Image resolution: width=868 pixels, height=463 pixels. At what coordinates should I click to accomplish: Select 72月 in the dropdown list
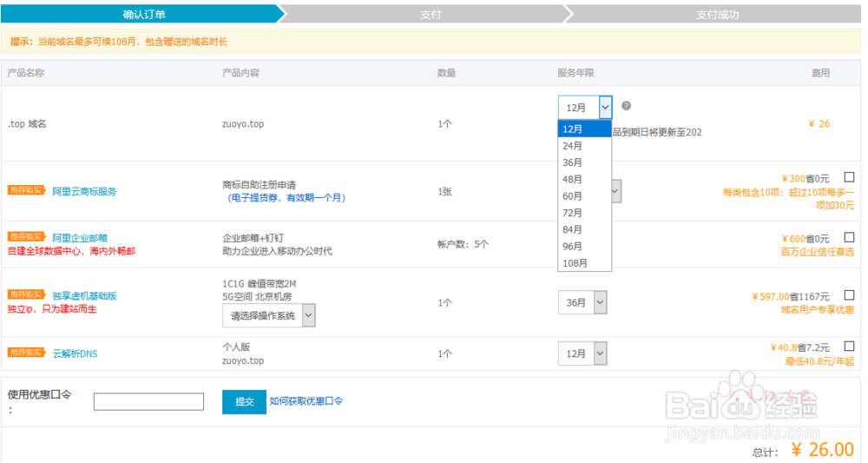click(x=584, y=213)
